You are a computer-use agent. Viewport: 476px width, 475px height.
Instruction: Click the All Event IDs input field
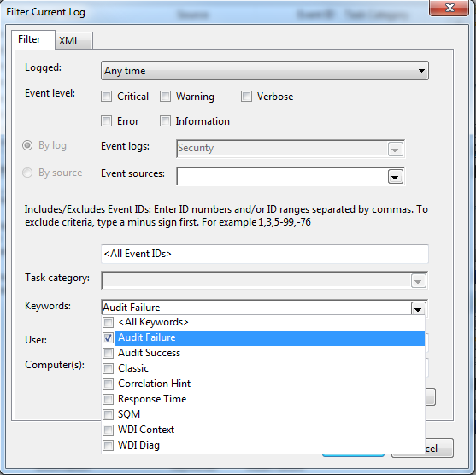[265, 254]
